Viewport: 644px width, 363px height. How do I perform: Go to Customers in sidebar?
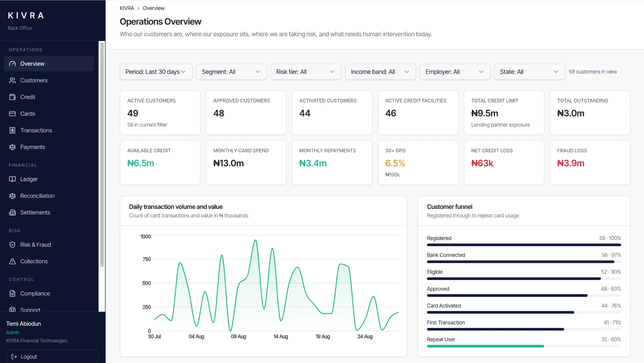pyautogui.click(x=49, y=80)
